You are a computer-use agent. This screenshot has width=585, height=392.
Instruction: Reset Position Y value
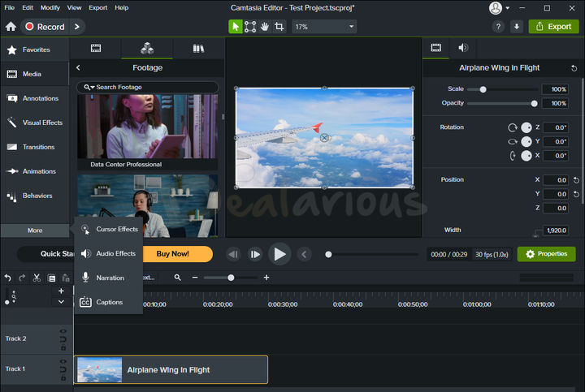[x=576, y=194]
